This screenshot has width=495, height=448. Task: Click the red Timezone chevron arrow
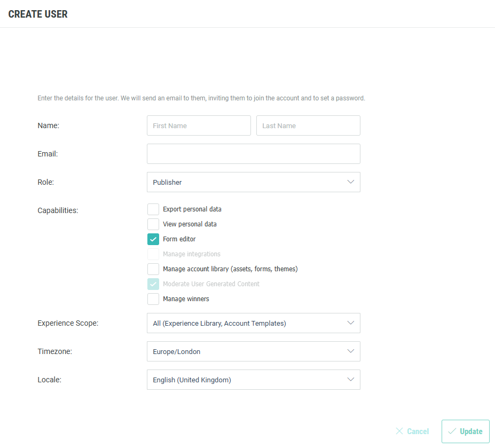tap(351, 351)
